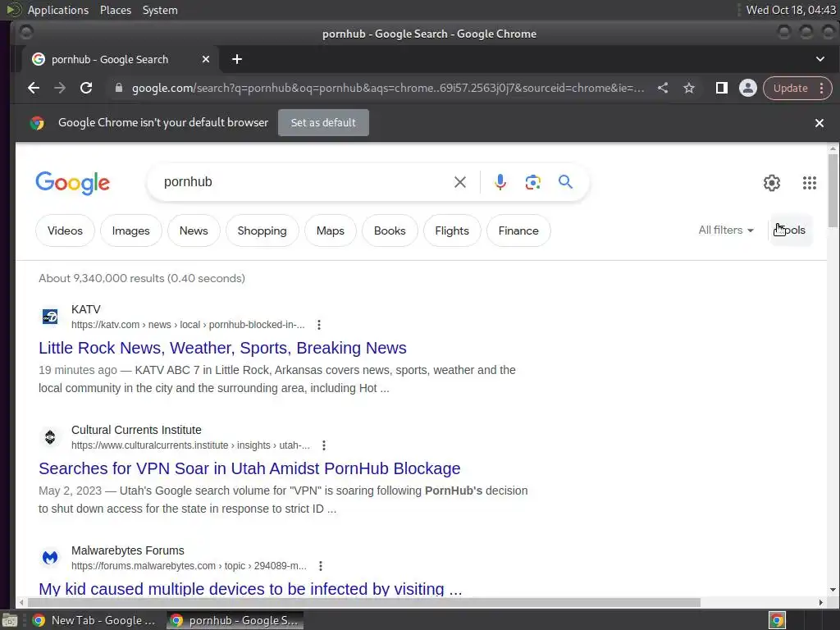
Task: Switch to Books results
Action: click(x=390, y=231)
